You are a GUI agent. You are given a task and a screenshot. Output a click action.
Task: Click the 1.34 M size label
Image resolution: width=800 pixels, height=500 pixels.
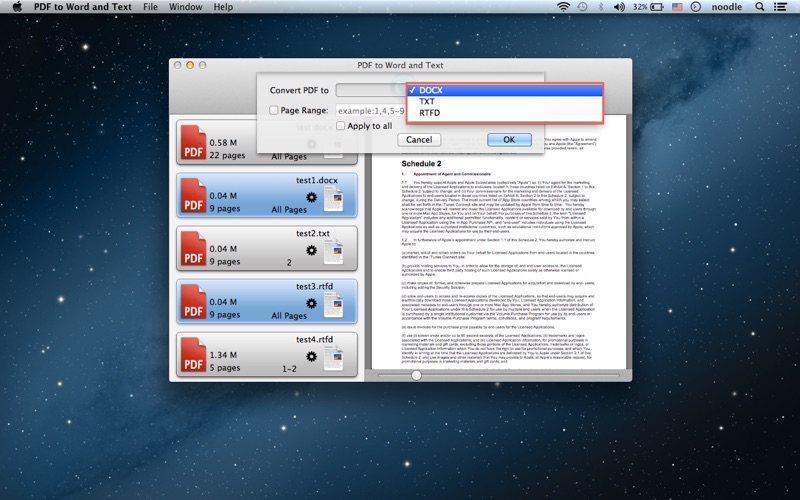tap(223, 355)
